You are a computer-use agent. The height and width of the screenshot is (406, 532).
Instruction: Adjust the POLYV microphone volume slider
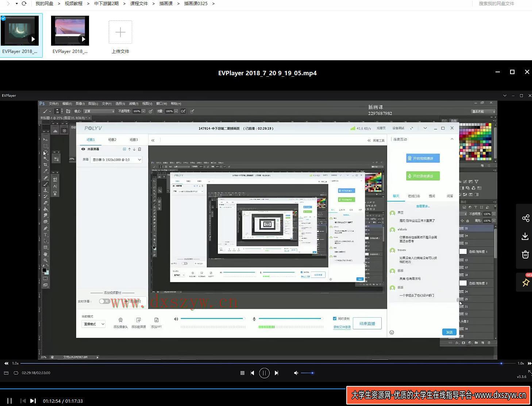291,318
